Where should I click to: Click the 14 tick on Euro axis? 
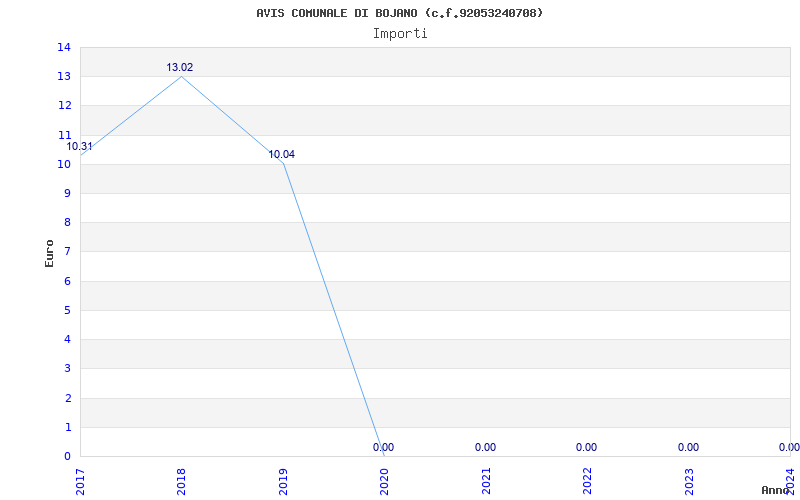coord(64,47)
